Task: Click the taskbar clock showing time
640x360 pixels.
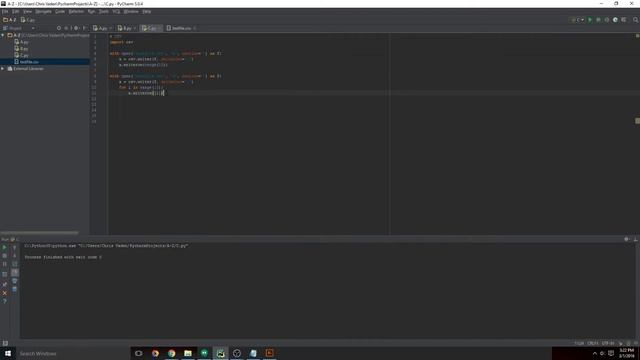Action: (x=627, y=353)
